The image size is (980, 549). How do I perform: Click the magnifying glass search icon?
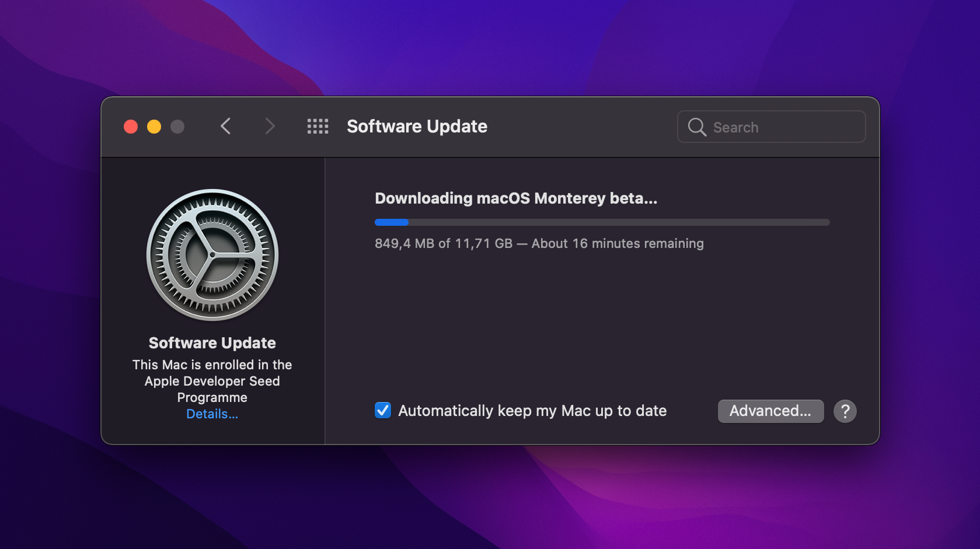[697, 127]
